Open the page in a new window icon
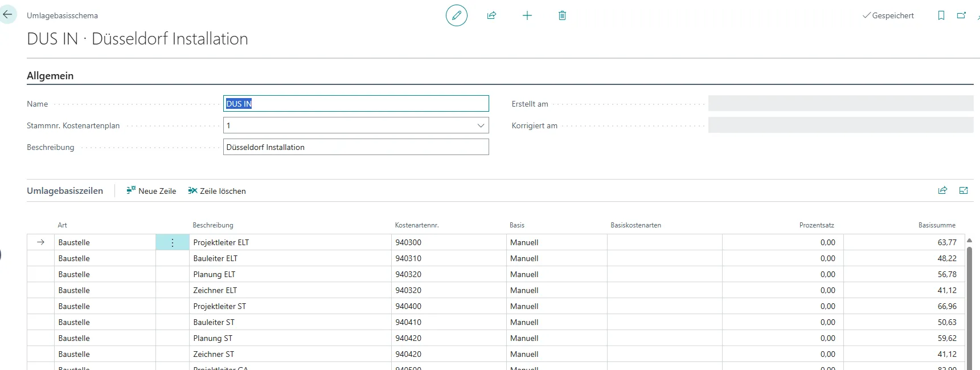This screenshot has height=370, width=980. (961, 15)
